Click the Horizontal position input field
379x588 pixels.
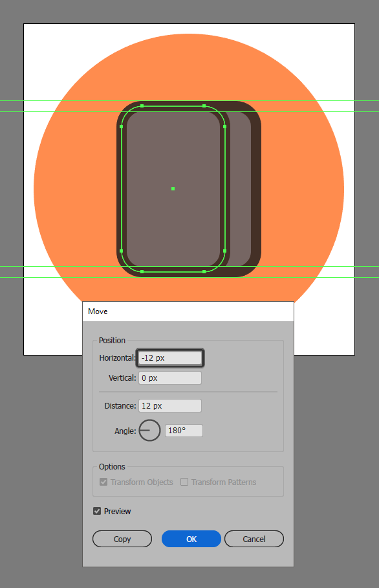point(170,357)
